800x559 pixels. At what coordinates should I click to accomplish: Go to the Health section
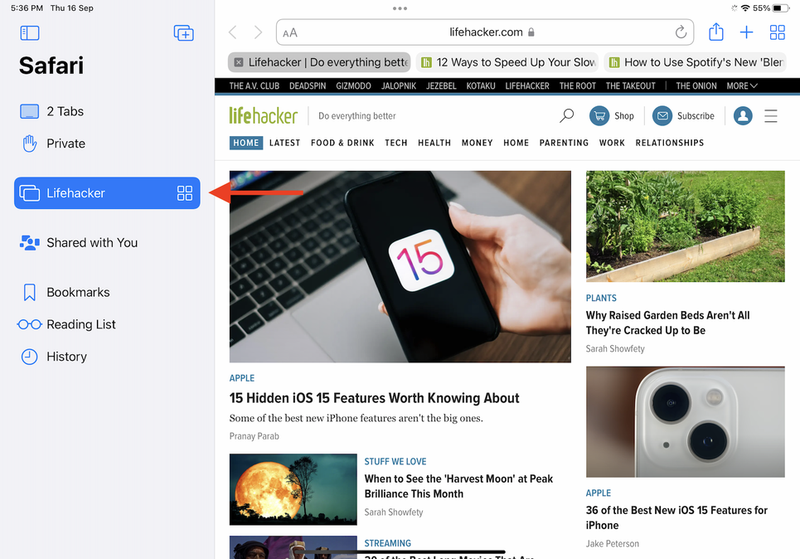tap(434, 143)
